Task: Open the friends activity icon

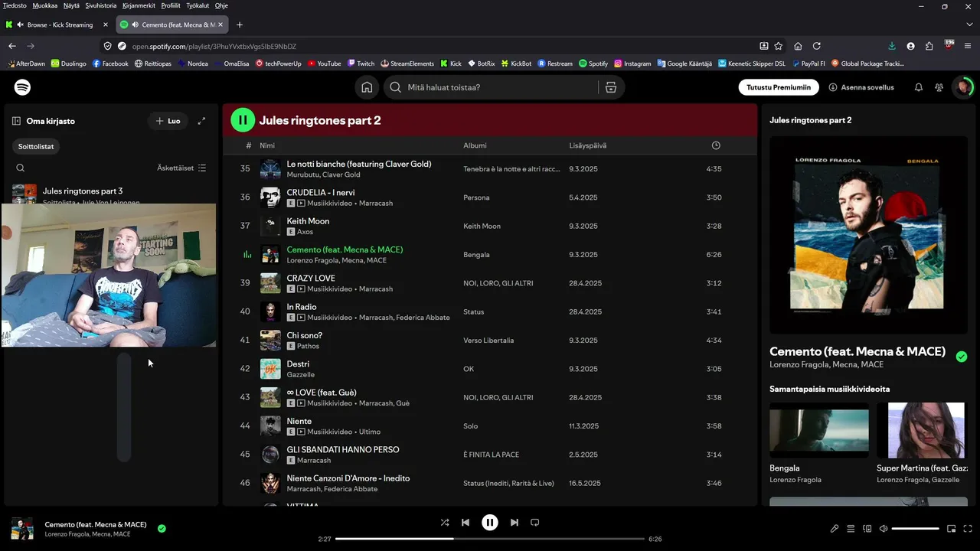Action: coord(939,87)
